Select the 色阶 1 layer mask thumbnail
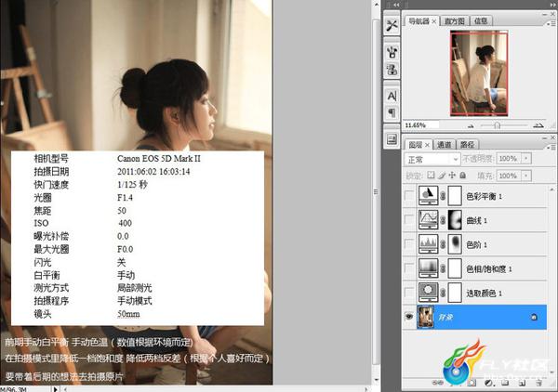 [455, 244]
